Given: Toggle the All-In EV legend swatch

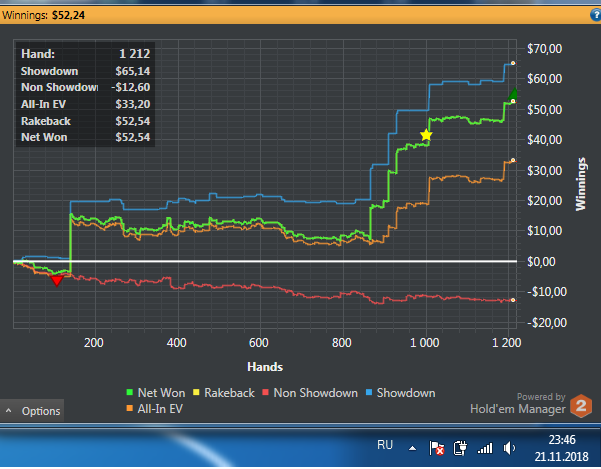Looking at the screenshot, I should click(x=130, y=408).
